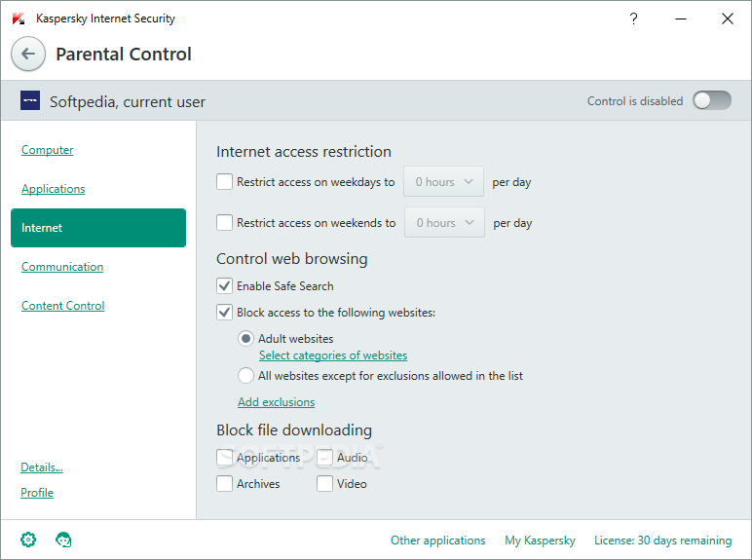Click License: 30 days remaining
The height and width of the screenshot is (560, 752).
click(662, 541)
